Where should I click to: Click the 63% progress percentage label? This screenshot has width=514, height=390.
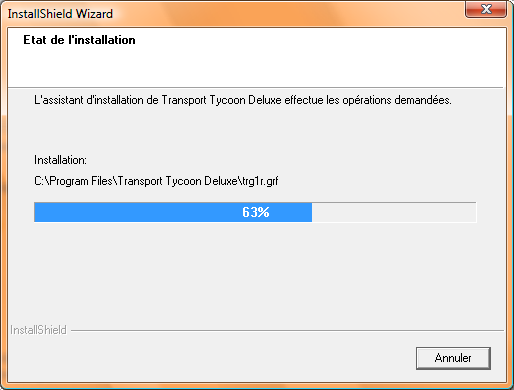click(256, 212)
